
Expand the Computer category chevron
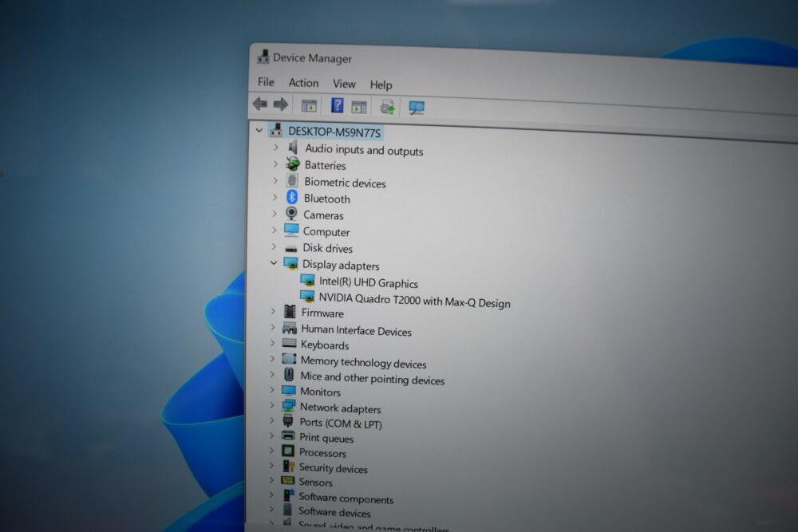[275, 230]
